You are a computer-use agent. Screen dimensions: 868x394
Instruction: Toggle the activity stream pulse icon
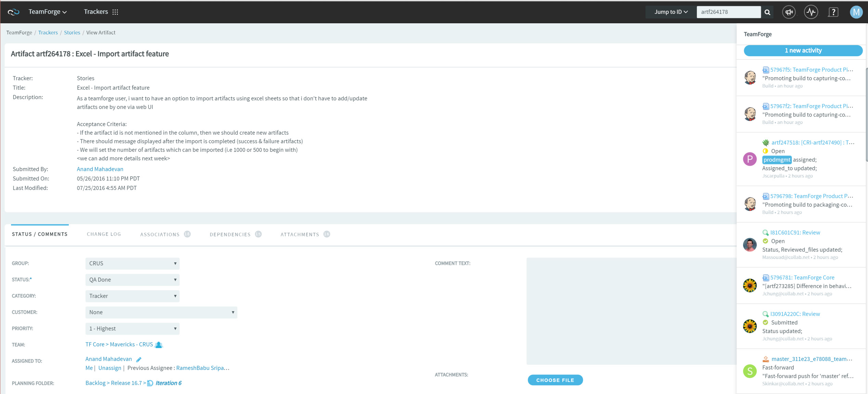coord(811,12)
